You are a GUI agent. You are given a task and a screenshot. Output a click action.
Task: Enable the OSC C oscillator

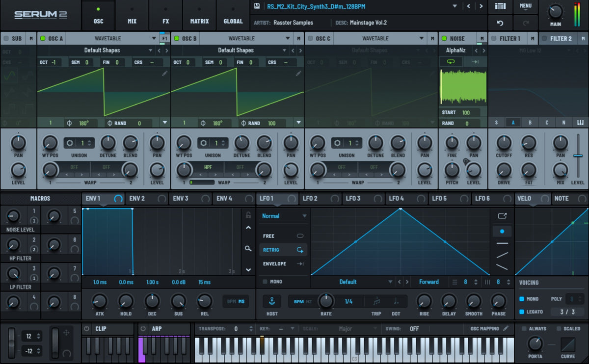pos(310,38)
